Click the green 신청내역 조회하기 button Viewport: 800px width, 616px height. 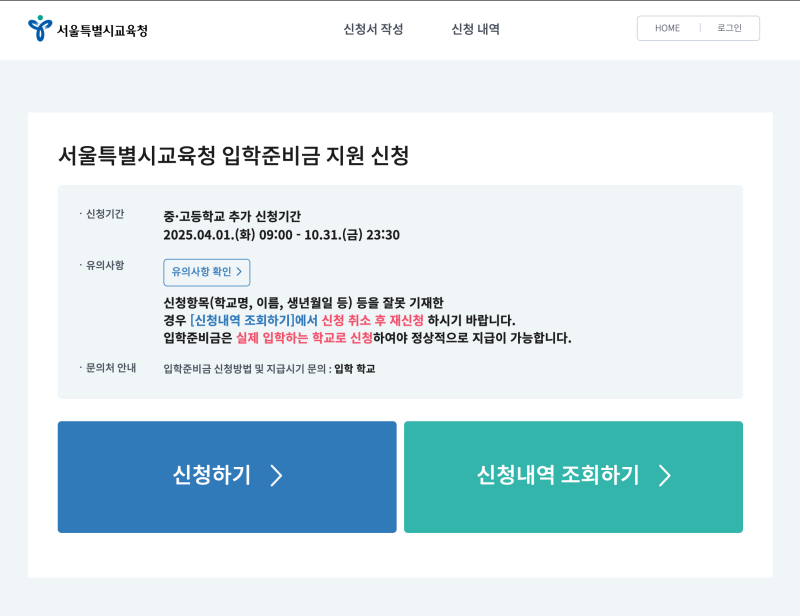click(573, 477)
